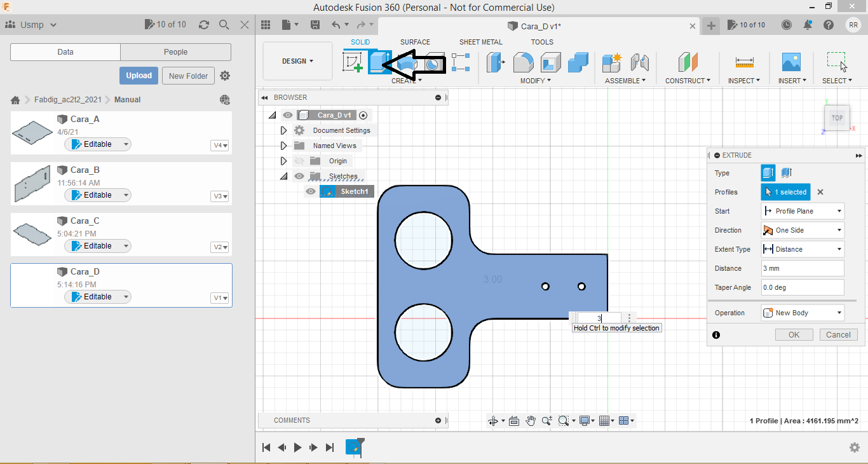Click the Insert image icon
This screenshot has height=464, width=868.
coord(790,62)
